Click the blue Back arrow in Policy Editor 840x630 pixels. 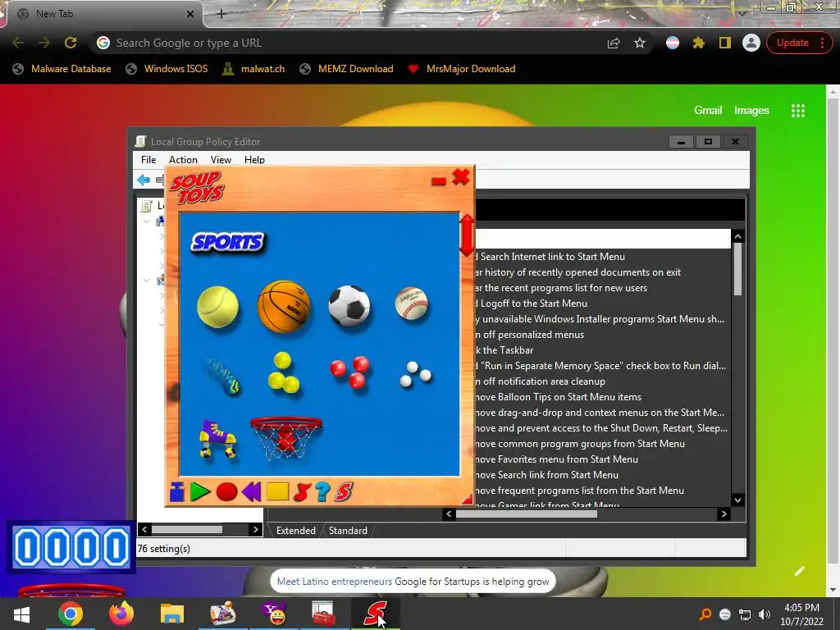pos(144,180)
